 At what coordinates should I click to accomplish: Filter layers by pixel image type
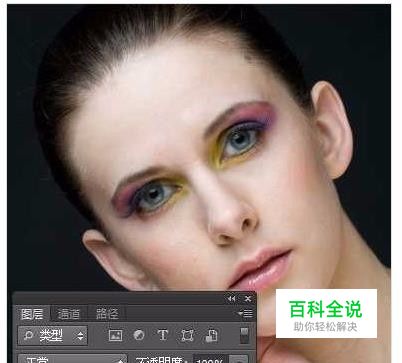pyautogui.click(x=115, y=335)
